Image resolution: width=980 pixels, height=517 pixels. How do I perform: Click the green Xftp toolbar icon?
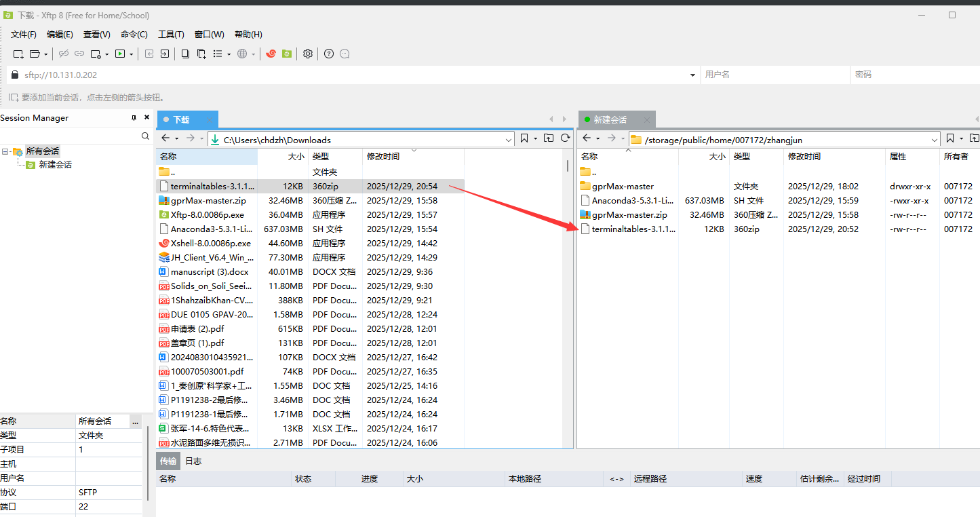pyautogui.click(x=287, y=54)
